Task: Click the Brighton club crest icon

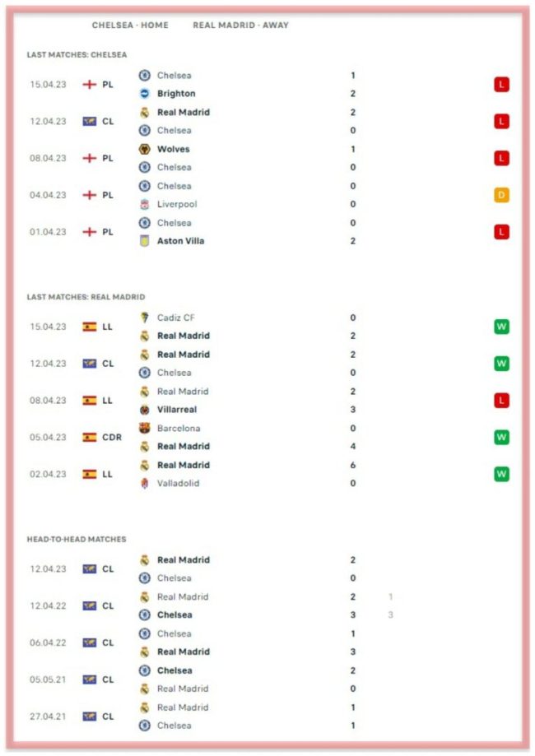Action: (x=144, y=94)
